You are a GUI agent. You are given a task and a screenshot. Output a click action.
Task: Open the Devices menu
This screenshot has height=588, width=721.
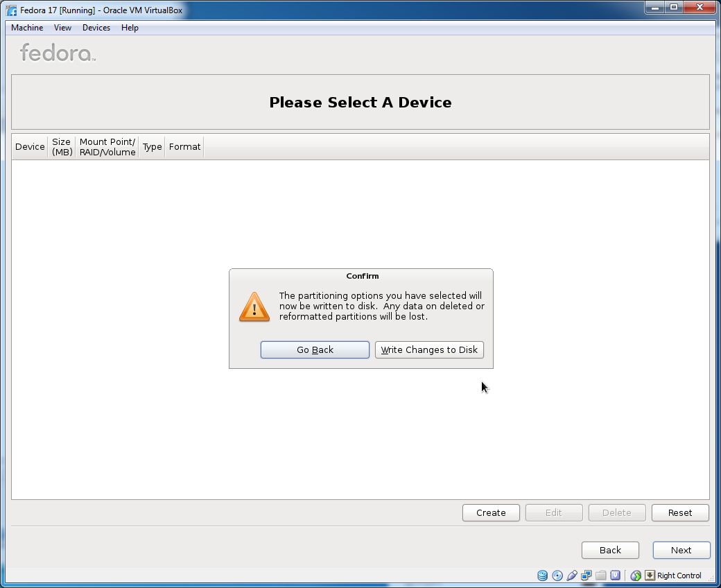pos(96,28)
